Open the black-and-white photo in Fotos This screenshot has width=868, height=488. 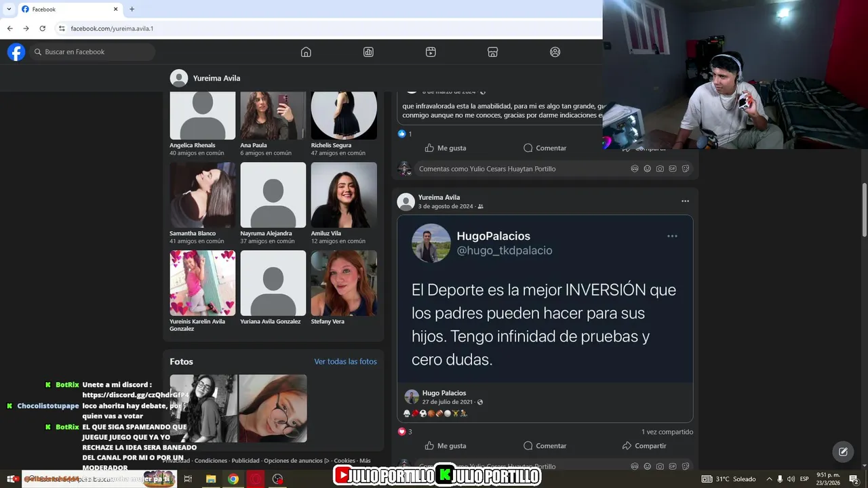(203, 409)
